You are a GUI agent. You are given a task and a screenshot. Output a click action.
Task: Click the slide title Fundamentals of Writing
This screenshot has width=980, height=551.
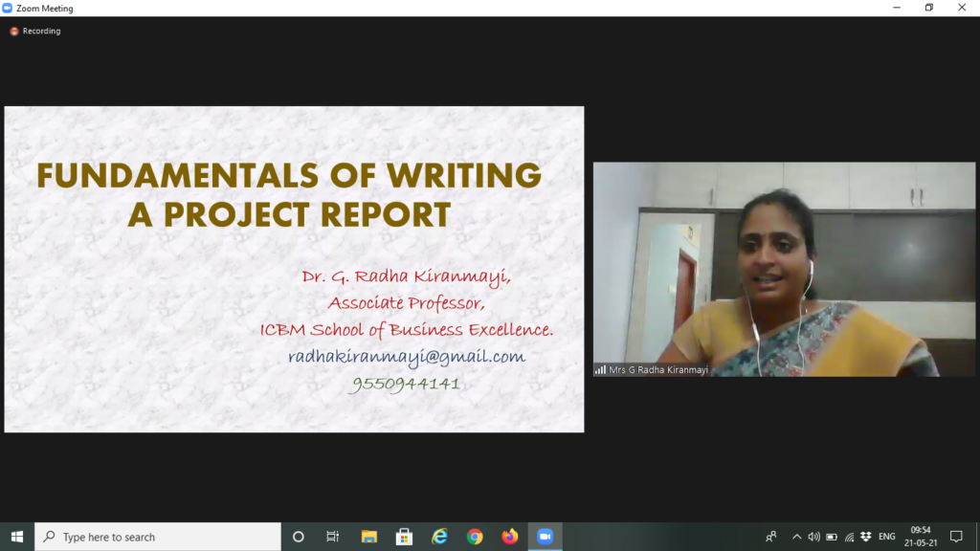[289, 195]
